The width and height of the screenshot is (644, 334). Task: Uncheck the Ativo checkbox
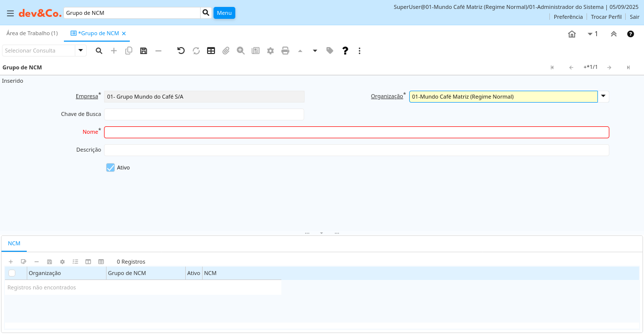[x=110, y=167]
